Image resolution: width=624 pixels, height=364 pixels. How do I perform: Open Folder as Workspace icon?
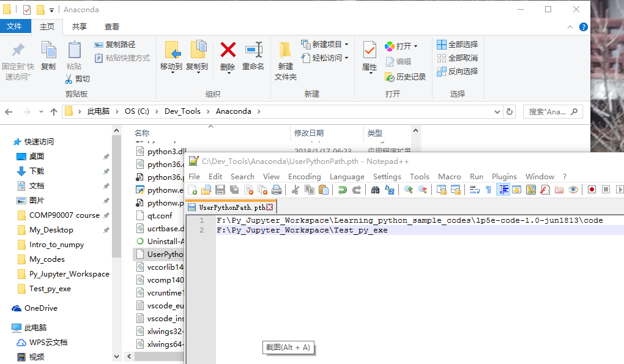tap(559, 190)
